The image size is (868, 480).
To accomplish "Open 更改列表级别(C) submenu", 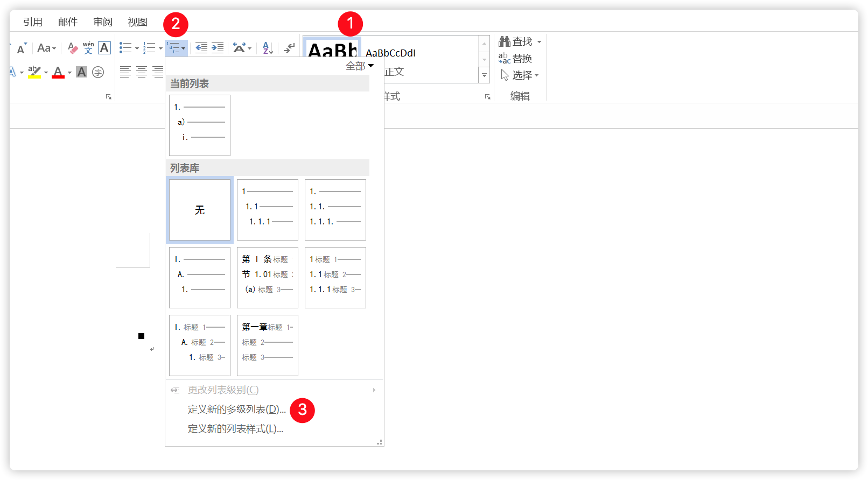I will click(274, 390).
